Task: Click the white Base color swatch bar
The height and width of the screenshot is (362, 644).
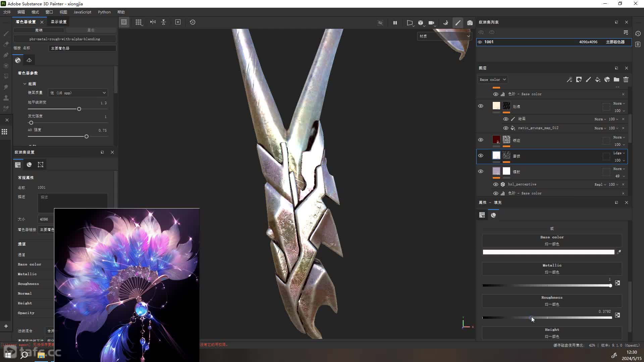Action: click(548, 252)
